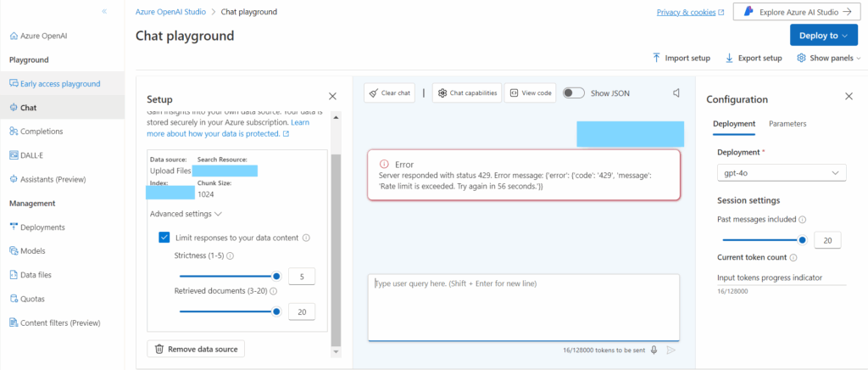
Task: Click the 16/128000 tokens to be sent text
Action: [x=603, y=350]
